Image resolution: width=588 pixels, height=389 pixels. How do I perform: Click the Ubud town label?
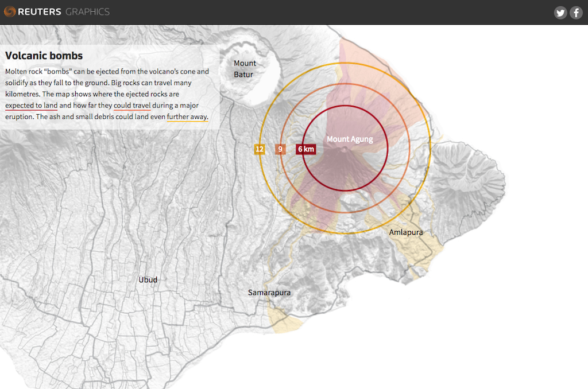click(x=148, y=279)
